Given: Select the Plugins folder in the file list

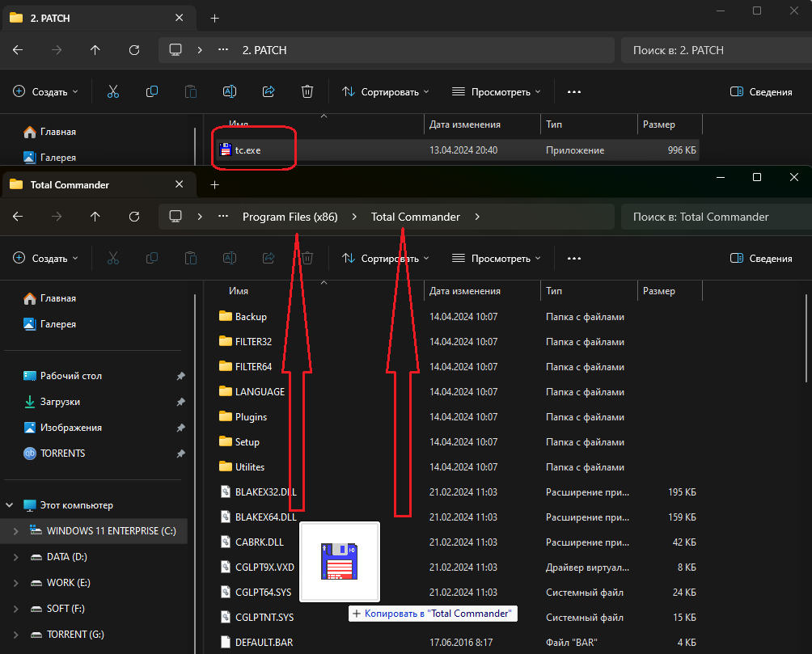Looking at the screenshot, I should pyautogui.click(x=251, y=417).
